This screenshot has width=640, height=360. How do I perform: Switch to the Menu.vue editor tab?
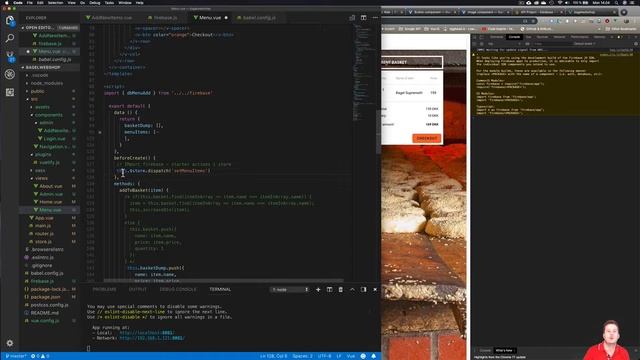click(210, 18)
